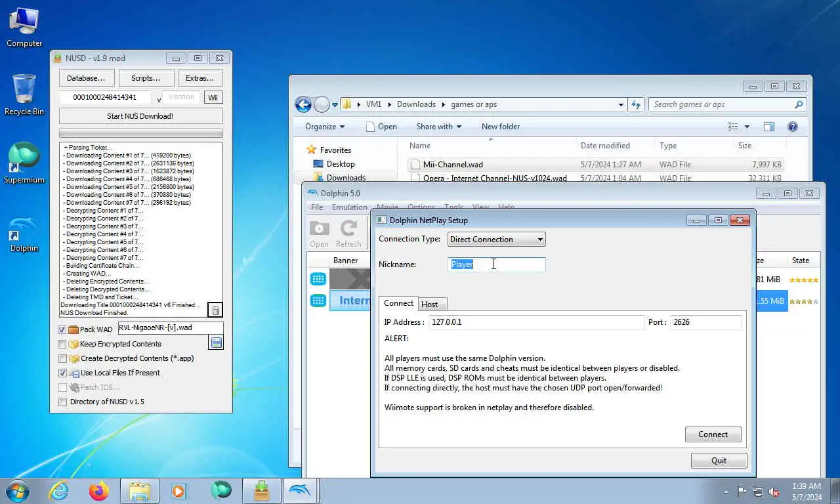
Task: Click the Explorer back arrow button
Action: (303, 104)
